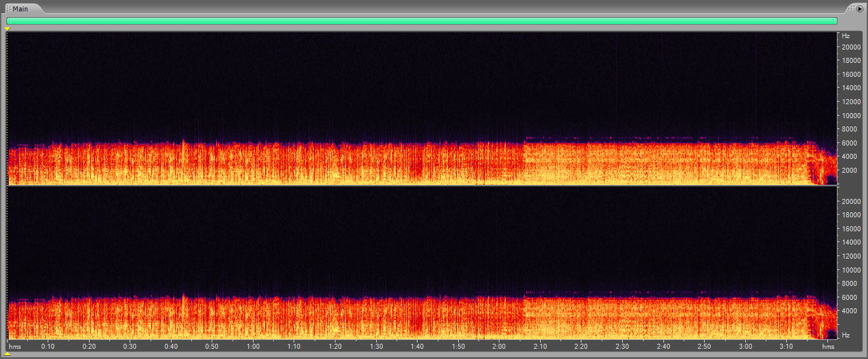Click the 1:20 mark on the time ruler
This screenshot has width=868, height=359.
(x=335, y=347)
